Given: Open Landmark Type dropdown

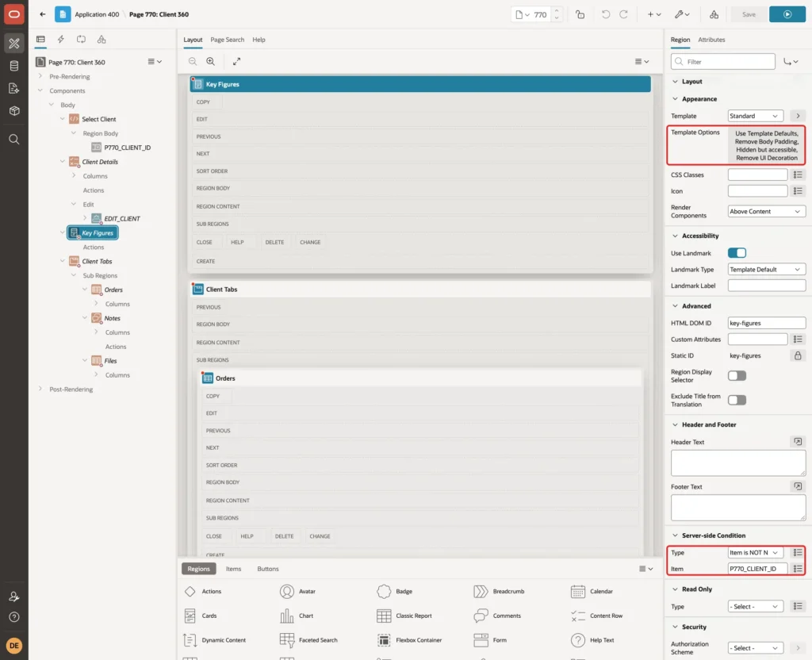Looking at the screenshot, I should coord(767,270).
